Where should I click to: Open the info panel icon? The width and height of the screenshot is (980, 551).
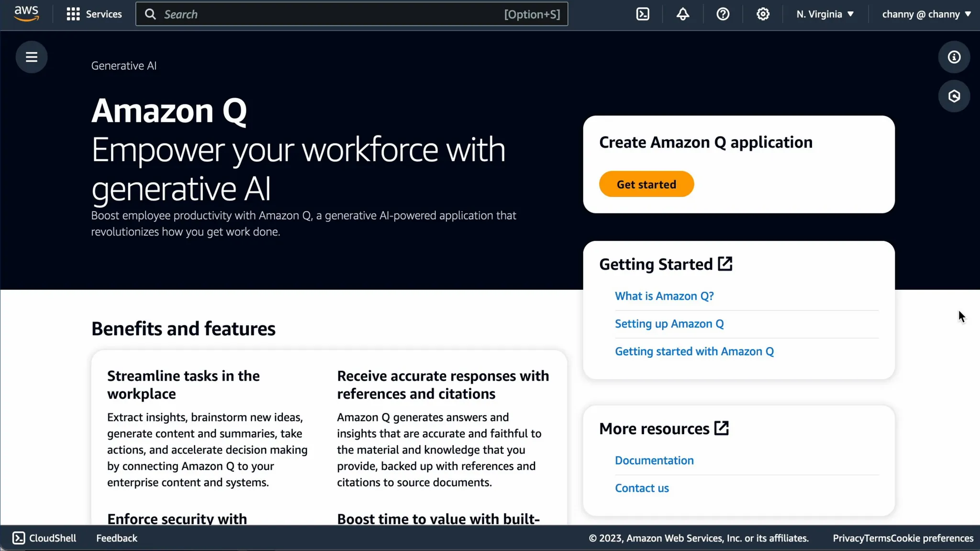click(x=954, y=57)
